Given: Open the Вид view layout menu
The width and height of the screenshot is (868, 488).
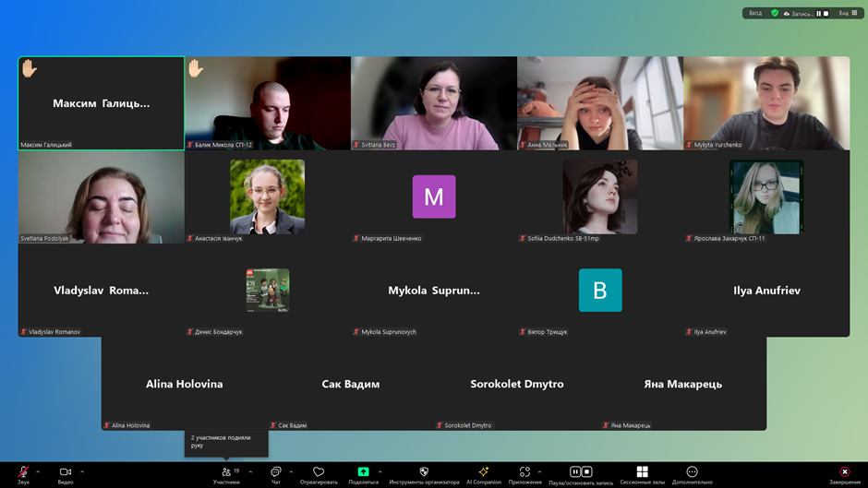Looking at the screenshot, I should tap(848, 13).
